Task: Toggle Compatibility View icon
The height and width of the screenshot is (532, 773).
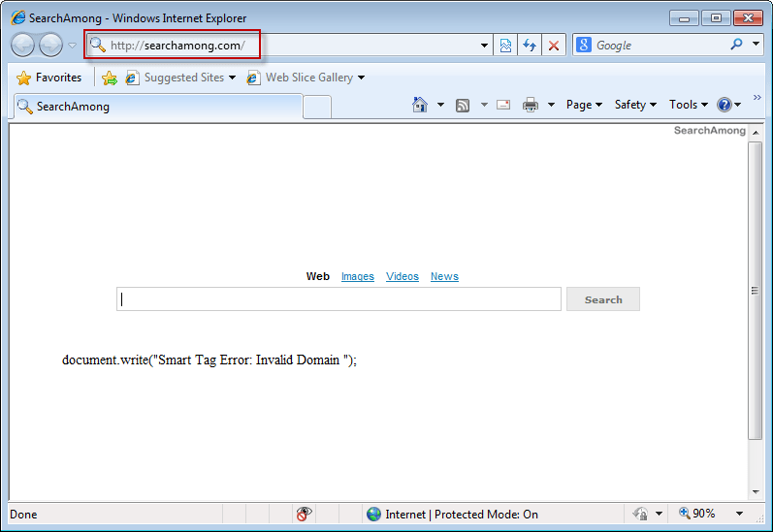Action: click(x=505, y=46)
